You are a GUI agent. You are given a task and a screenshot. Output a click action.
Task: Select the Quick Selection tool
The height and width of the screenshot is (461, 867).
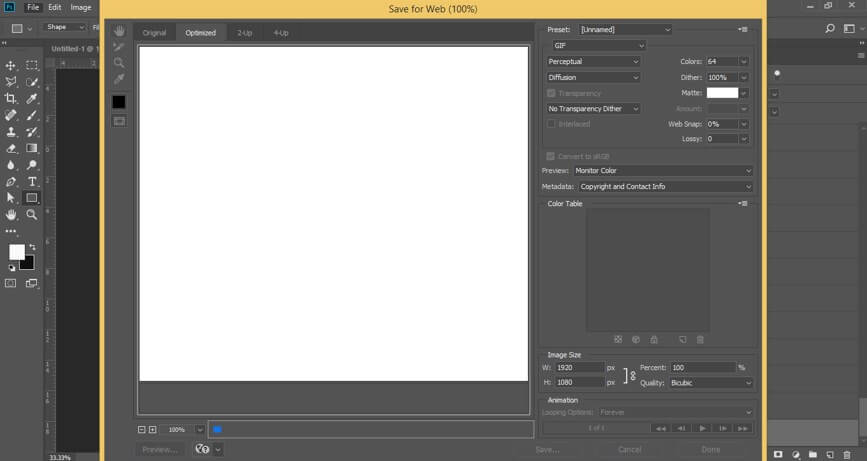[x=32, y=82]
